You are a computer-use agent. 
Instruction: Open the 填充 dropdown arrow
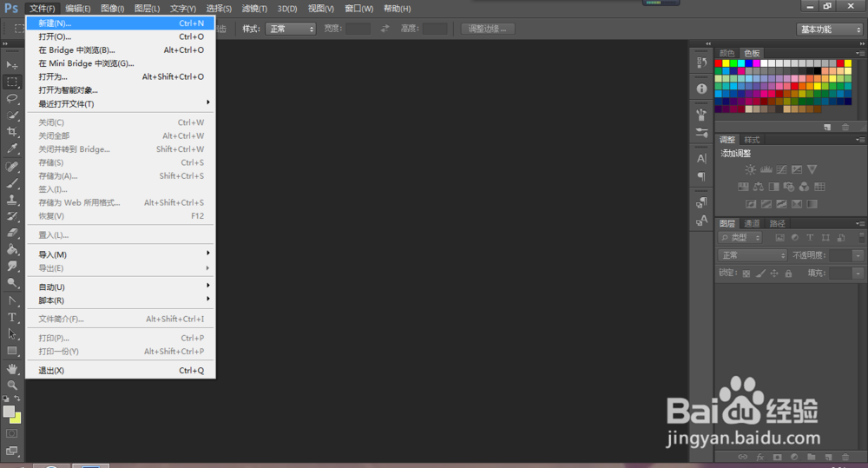pos(858,273)
